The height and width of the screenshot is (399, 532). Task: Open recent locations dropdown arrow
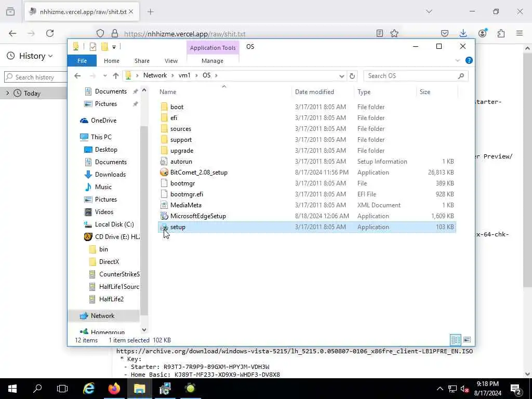[105, 76]
